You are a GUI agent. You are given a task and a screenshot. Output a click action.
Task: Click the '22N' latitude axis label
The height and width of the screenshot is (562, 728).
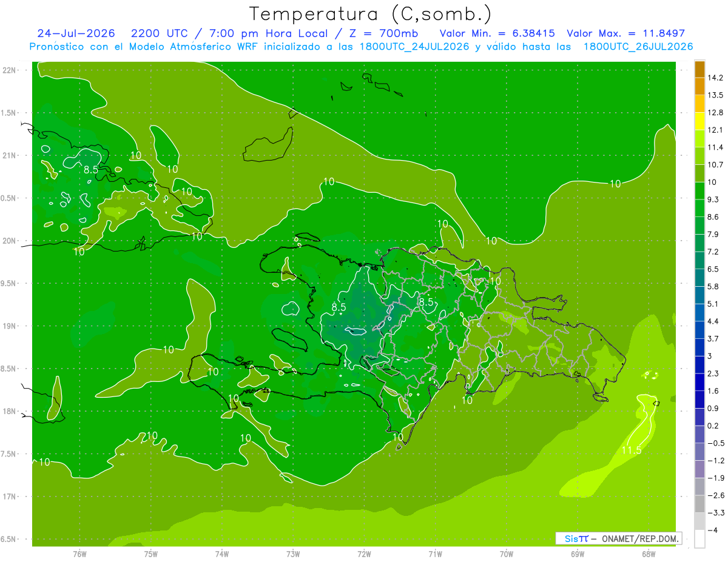[x=10, y=70]
